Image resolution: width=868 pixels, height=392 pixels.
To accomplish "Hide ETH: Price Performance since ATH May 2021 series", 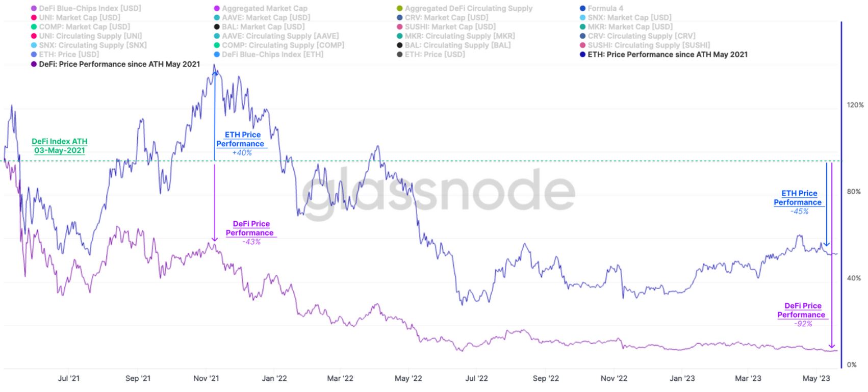I will [x=667, y=55].
